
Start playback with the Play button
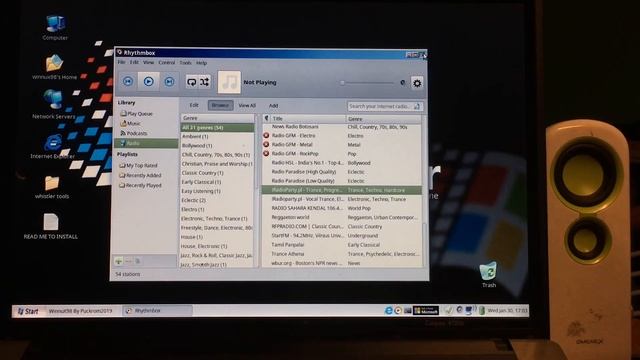pyautogui.click(x=149, y=82)
